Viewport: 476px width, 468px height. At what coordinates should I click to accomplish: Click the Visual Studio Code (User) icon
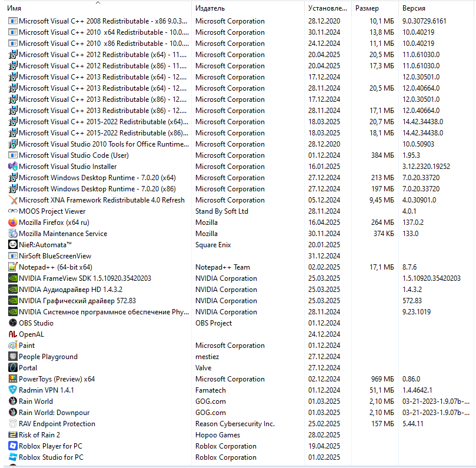(13, 155)
